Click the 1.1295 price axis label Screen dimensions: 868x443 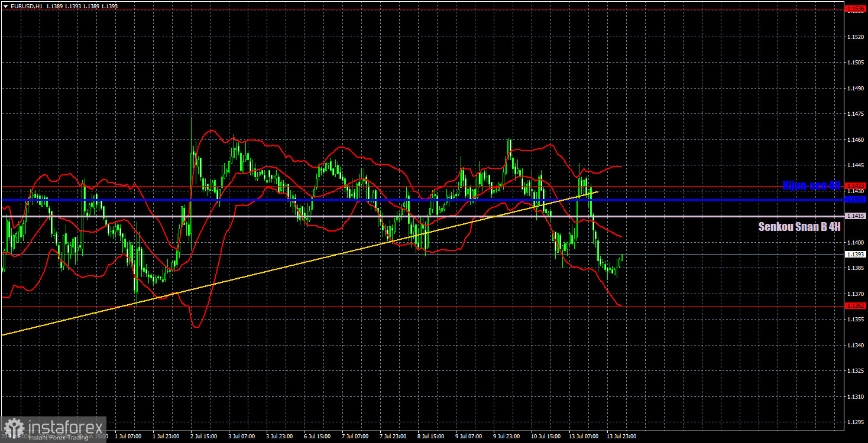click(856, 422)
